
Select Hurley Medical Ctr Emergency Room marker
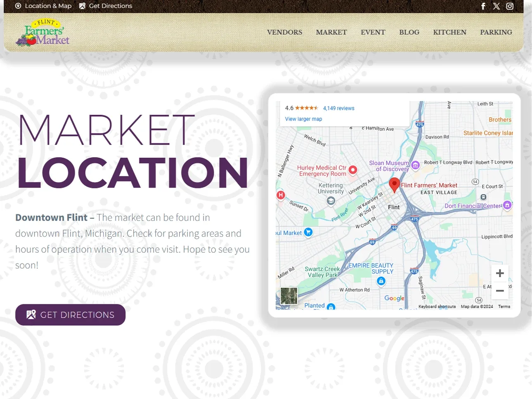pyautogui.click(x=353, y=170)
